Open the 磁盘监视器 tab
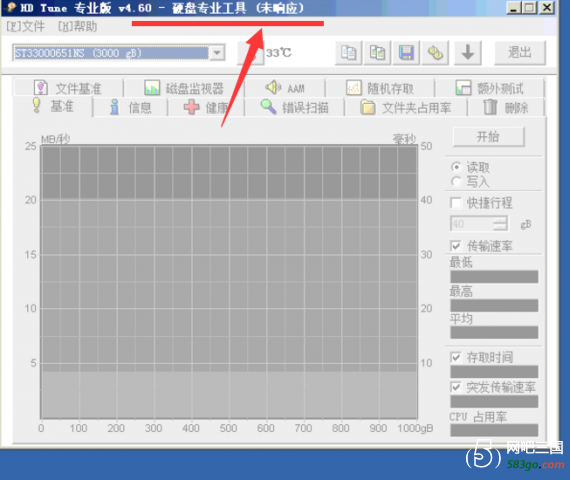Screen dimensions: 570x480 pyautogui.click(x=184, y=88)
